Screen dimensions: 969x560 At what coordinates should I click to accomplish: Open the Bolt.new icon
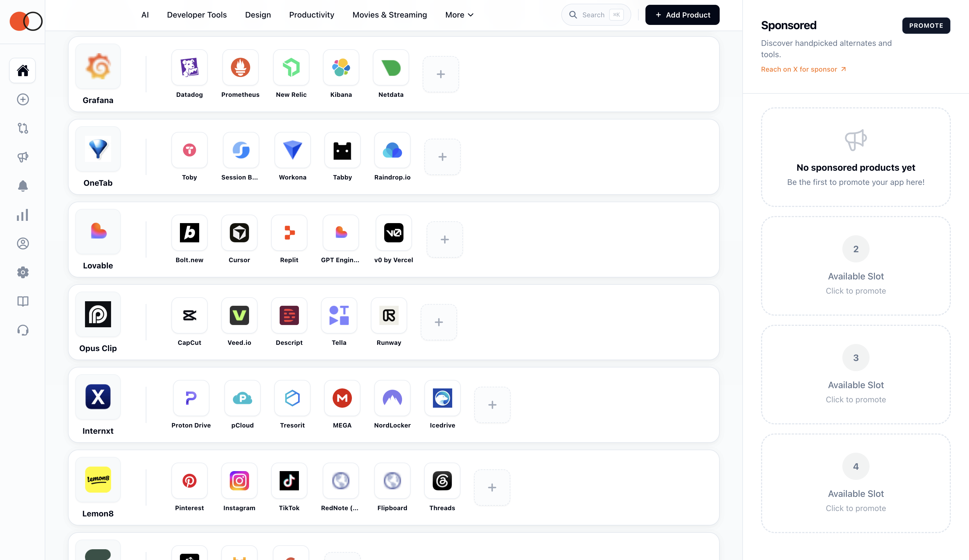point(189,233)
